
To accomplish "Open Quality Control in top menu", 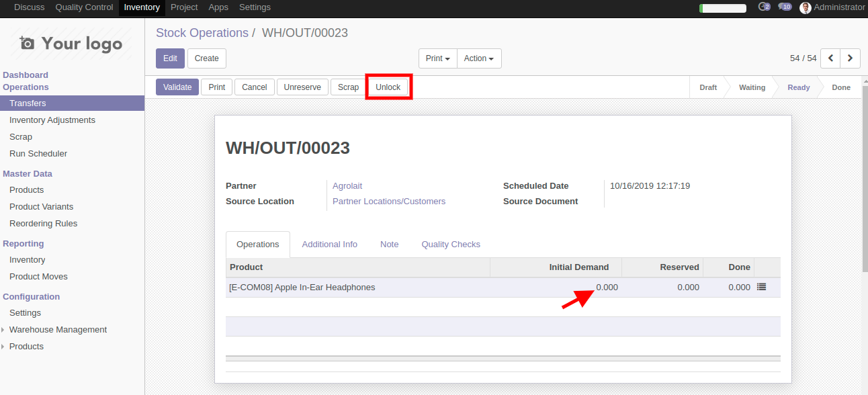I will tap(84, 7).
